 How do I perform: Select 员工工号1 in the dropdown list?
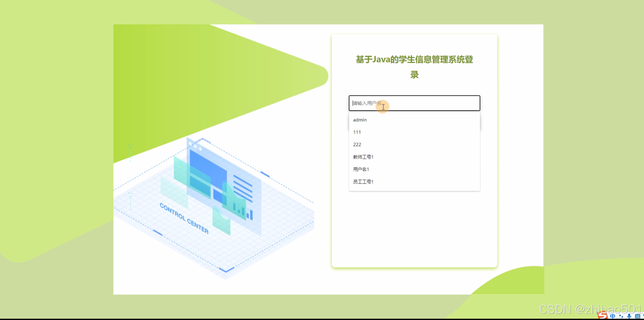tap(363, 182)
